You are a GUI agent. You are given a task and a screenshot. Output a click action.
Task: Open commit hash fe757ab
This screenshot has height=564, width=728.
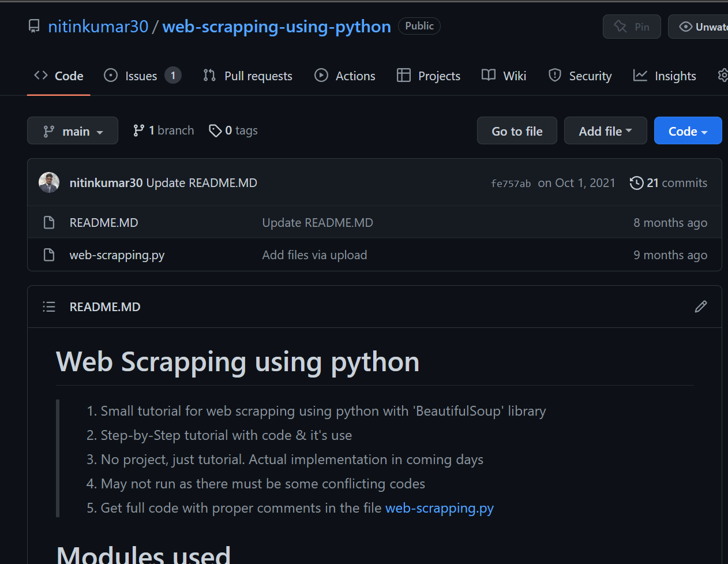coord(511,184)
